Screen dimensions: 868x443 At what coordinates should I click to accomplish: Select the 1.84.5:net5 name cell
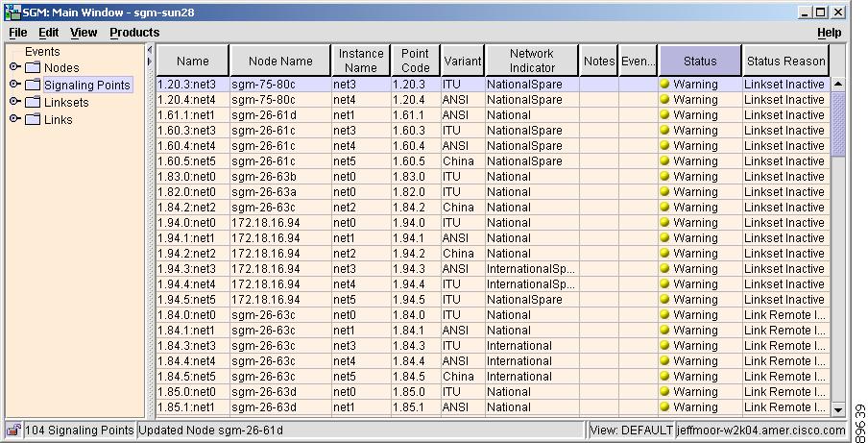click(x=193, y=377)
